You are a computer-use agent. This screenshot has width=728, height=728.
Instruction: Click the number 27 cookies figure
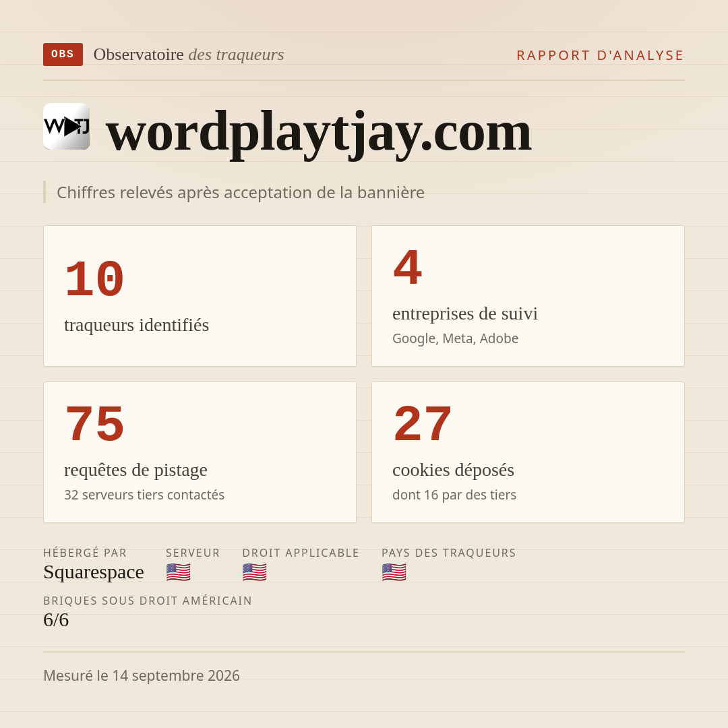[x=423, y=424]
